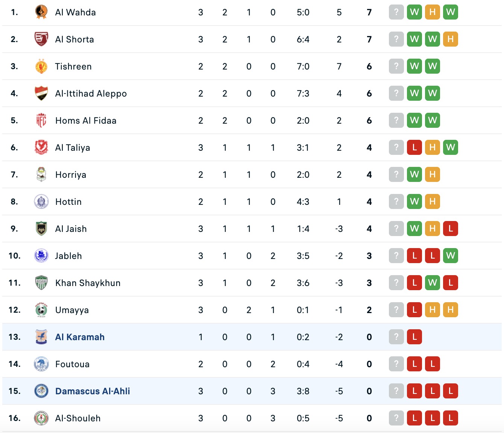The width and height of the screenshot is (504, 433).
Task: Click Foutoua's most recent L badge
Action: click(x=432, y=364)
